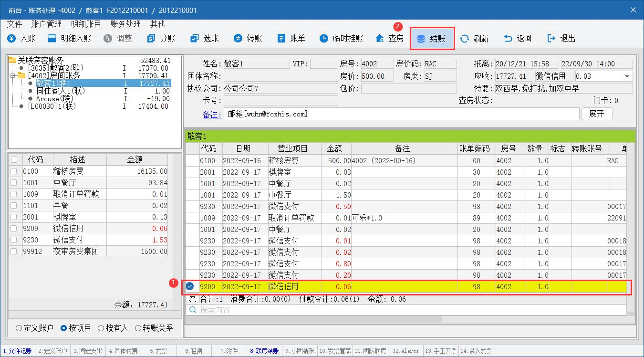Viewport: 644px width, 357px height.
Task: Click the 调整 toolbar button
Action: tap(118, 39)
